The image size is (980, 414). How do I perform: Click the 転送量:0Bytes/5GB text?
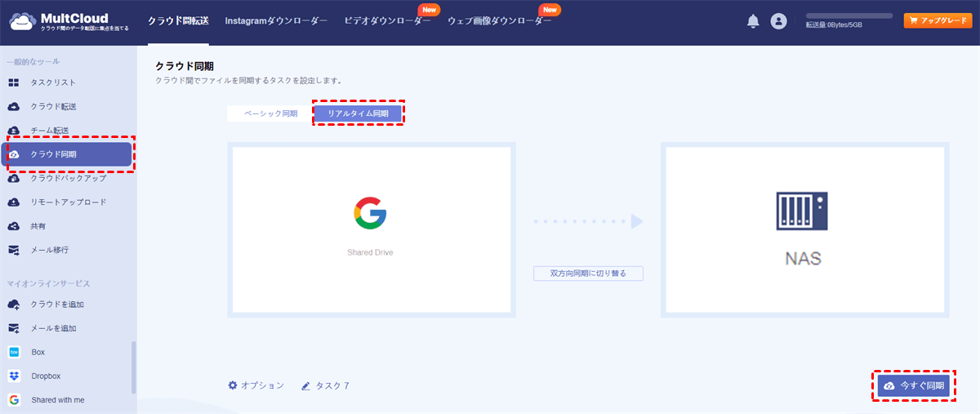834,25
